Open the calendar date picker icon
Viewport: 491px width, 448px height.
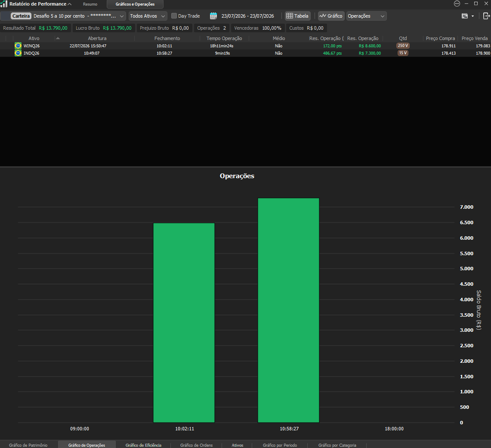pos(213,16)
